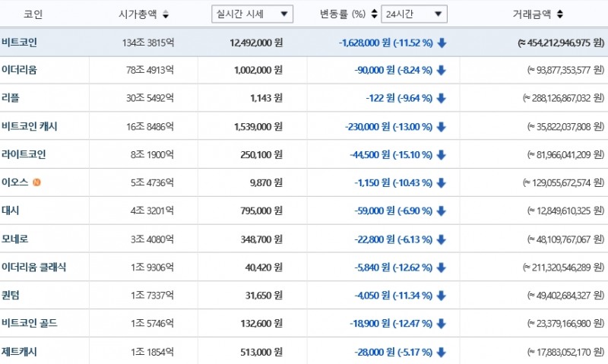Select the 348,700 원 price cell
Image resolution: width=608 pixels, height=364 pixels.
pos(261,239)
